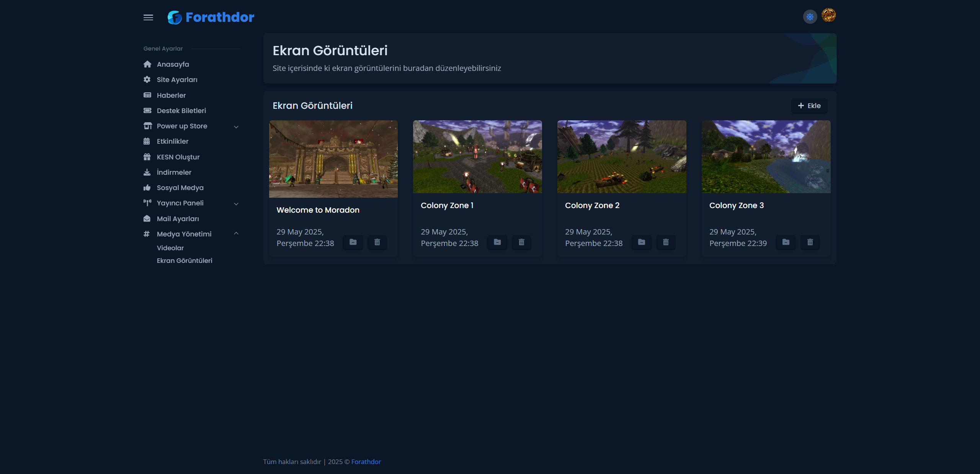Open Videolar submenu item
This screenshot has width=980, height=474.
coord(170,248)
